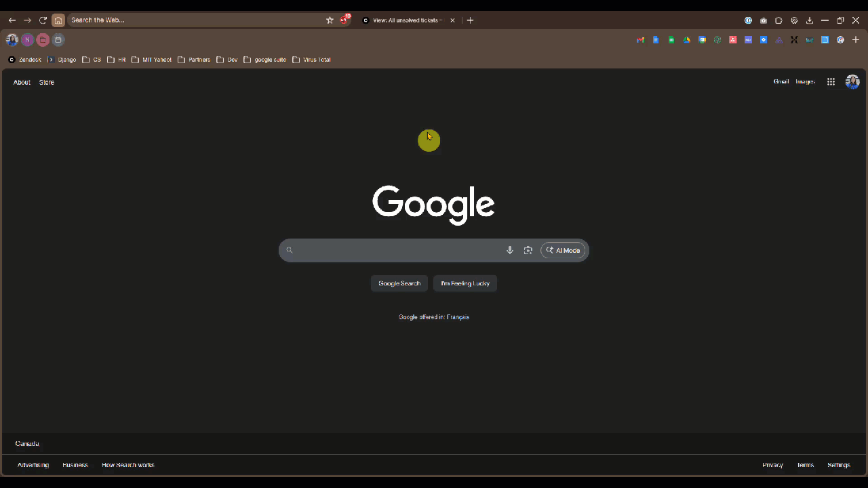Open the red contacts shortcut icon
This screenshot has height=488, width=868.
pyautogui.click(x=733, y=40)
